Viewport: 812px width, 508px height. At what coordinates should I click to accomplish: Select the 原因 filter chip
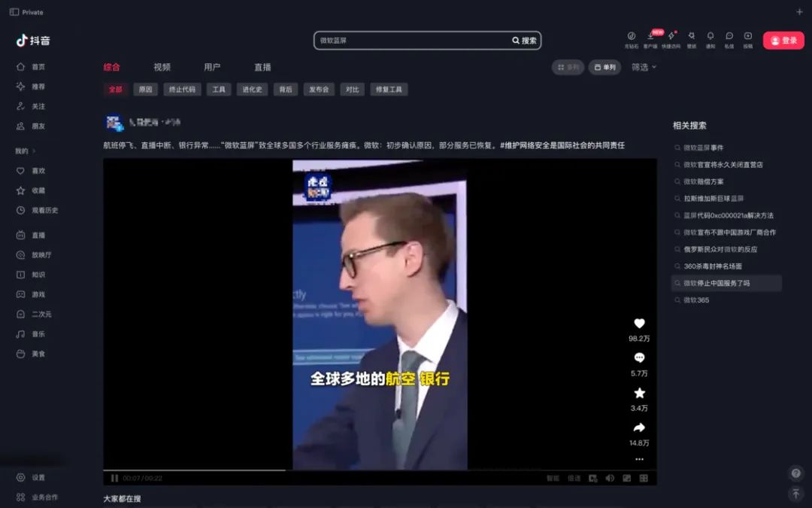coord(146,89)
